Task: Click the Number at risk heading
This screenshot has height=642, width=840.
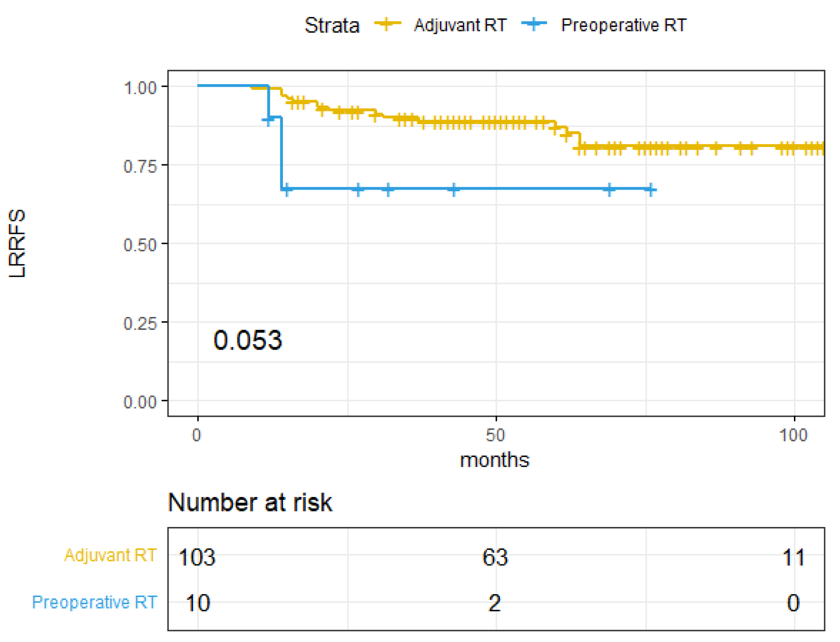Action: pos(250,502)
